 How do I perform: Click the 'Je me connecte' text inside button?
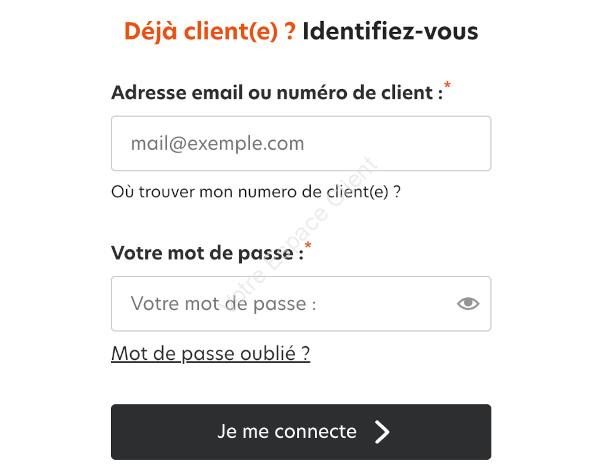(x=287, y=432)
